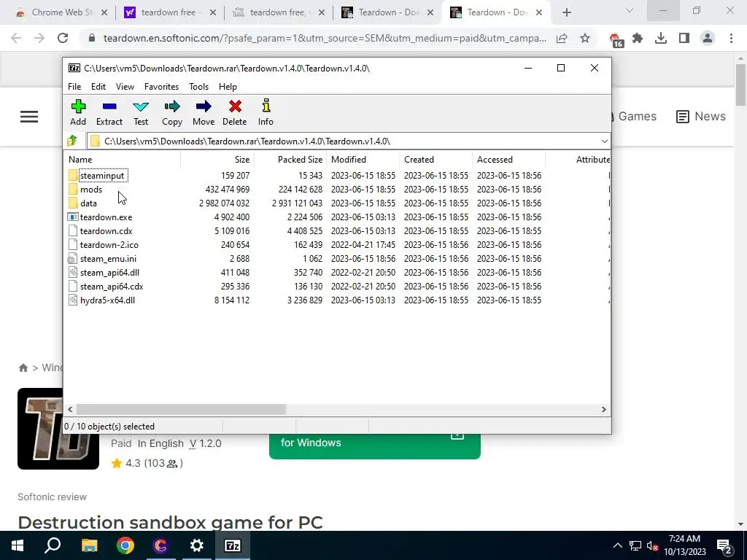This screenshot has width=747, height=560.
Task: Sort by Modified column header
Action: [x=363, y=160]
